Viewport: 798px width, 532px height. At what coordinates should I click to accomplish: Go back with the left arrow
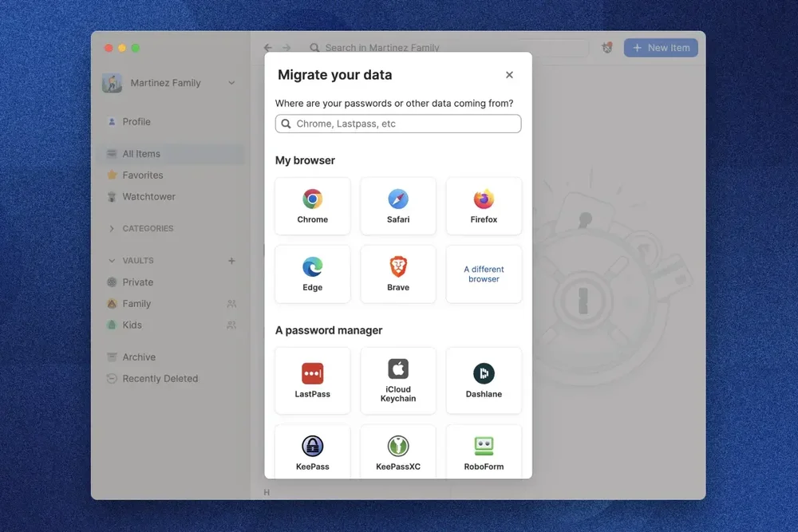tap(267, 47)
